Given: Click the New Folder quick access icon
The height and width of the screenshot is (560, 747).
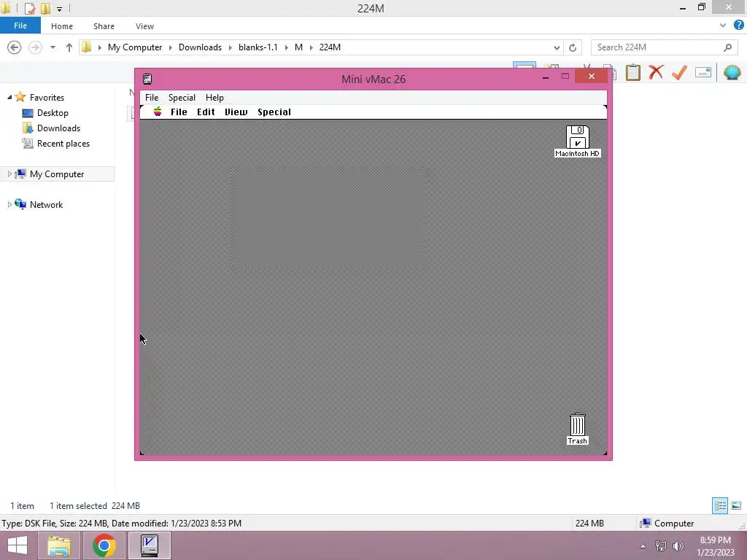Looking at the screenshot, I should point(46,8).
